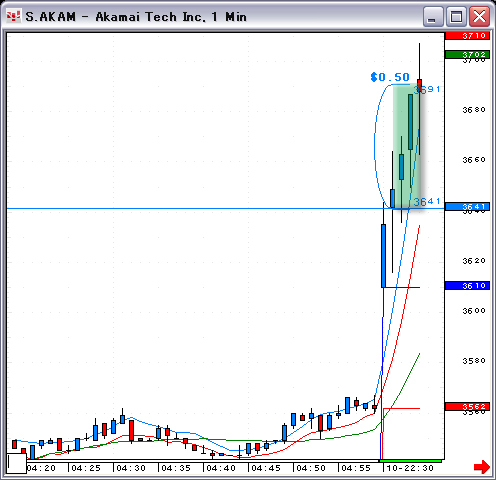Click the 04:35 time axis label
496x480 pixels.
coord(176,468)
